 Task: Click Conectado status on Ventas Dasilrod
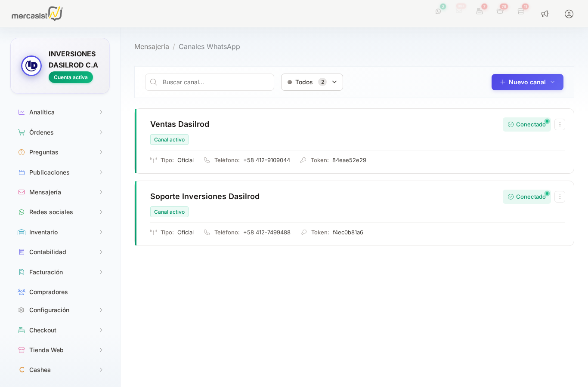click(x=526, y=124)
